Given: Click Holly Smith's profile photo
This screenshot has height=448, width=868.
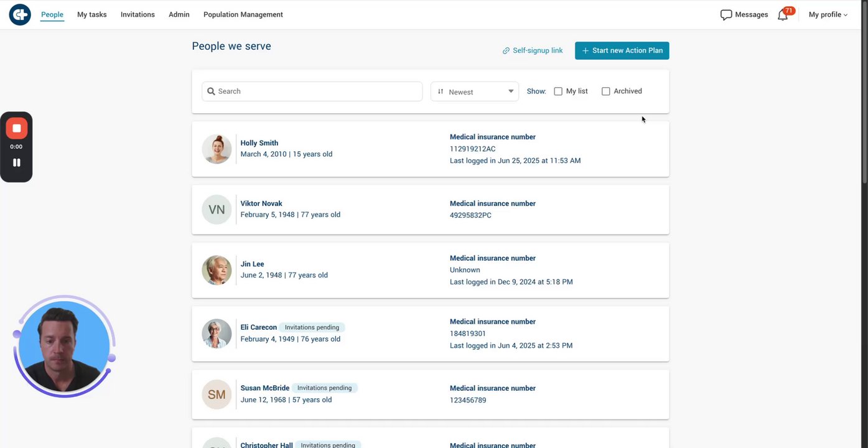Looking at the screenshot, I should pos(217,149).
